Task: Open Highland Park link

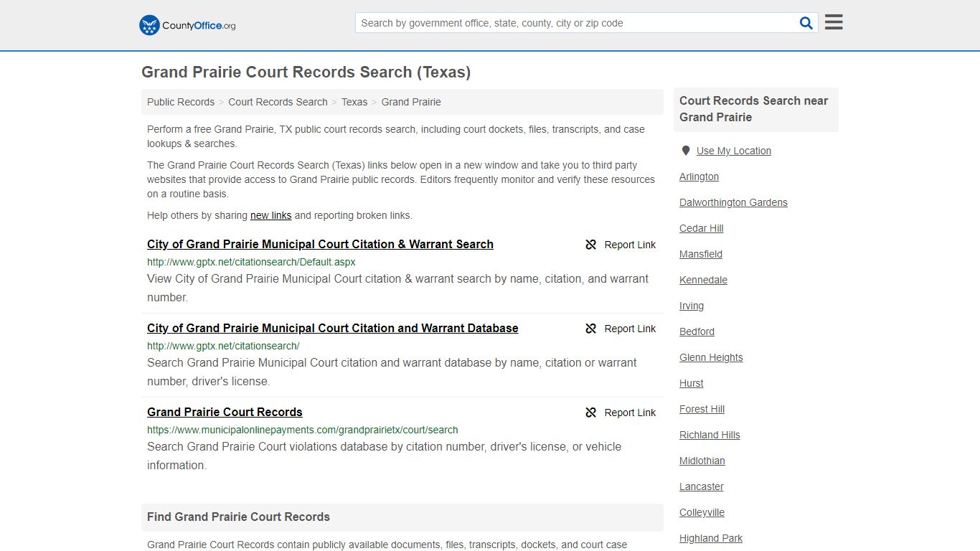Action: (711, 538)
